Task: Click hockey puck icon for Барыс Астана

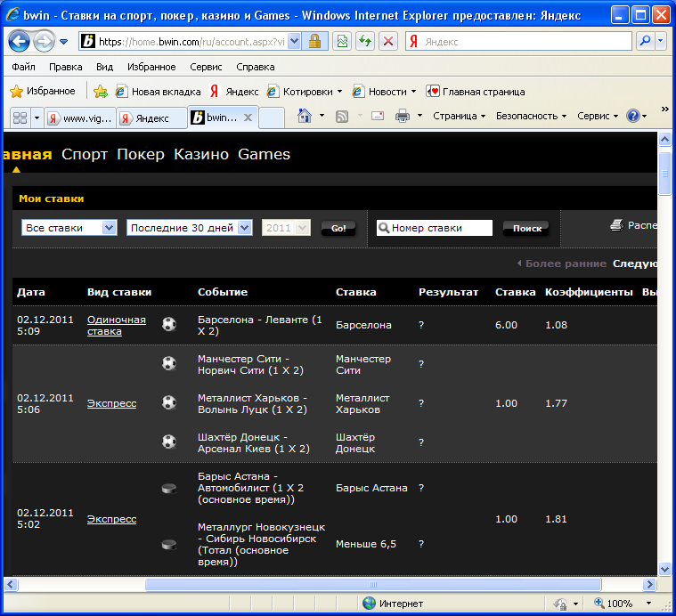Action: click(168, 489)
